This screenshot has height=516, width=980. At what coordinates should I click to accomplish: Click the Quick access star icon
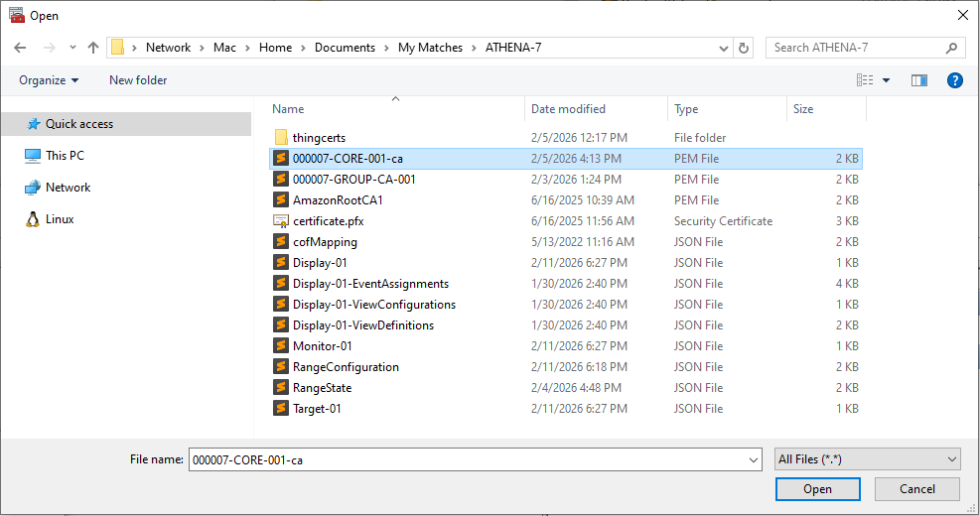click(x=34, y=124)
